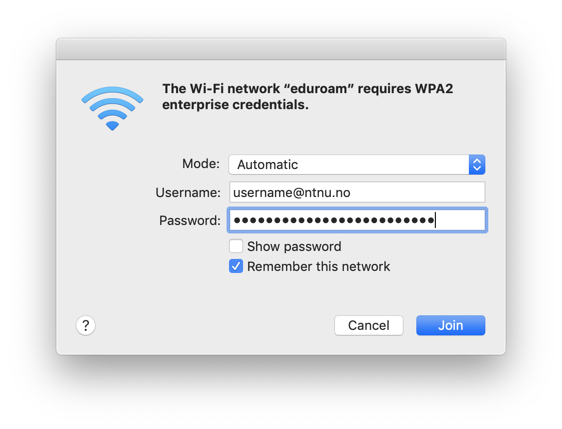Focus the Username field with username@ntnu.no
Image resolution: width=562 pixels, height=429 pixels.
(x=357, y=192)
